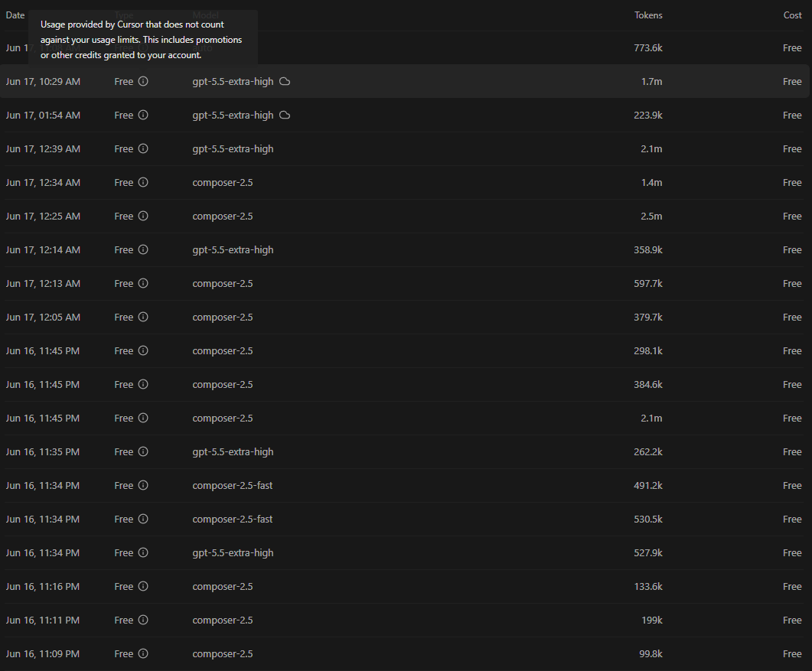Image resolution: width=812 pixels, height=671 pixels.
Task: Select the 379.7k tokens value
Action: pyautogui.click(x=648, y=317)
